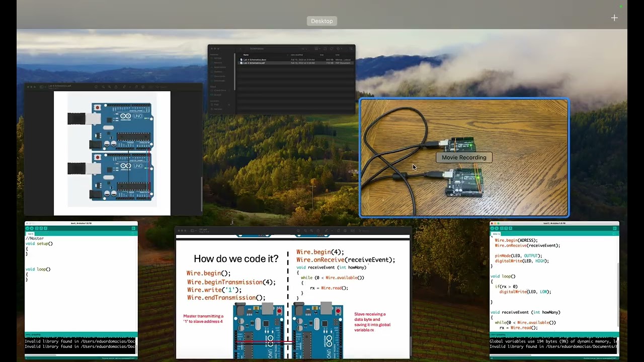Sort Finder list by Size column
Screen dimensions: 644x362
pyautogui.click(x=322, y=55)
